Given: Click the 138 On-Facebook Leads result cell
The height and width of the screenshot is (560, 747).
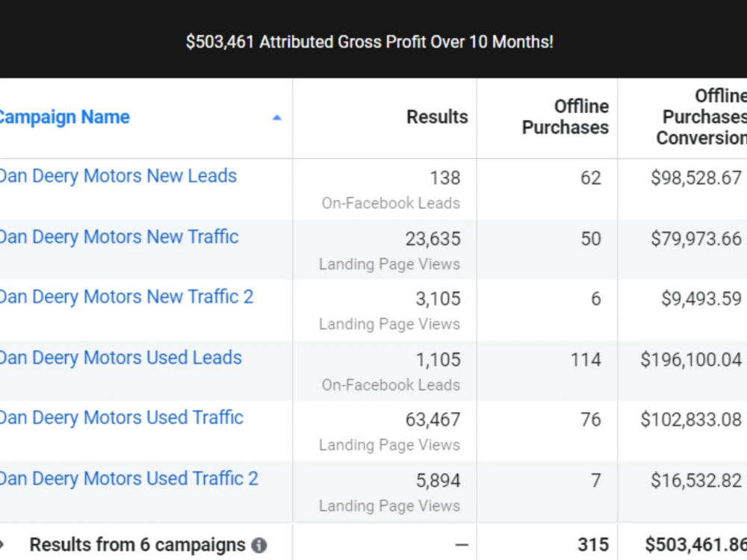Looking at the screenshot, I should (x=445, y=178).
